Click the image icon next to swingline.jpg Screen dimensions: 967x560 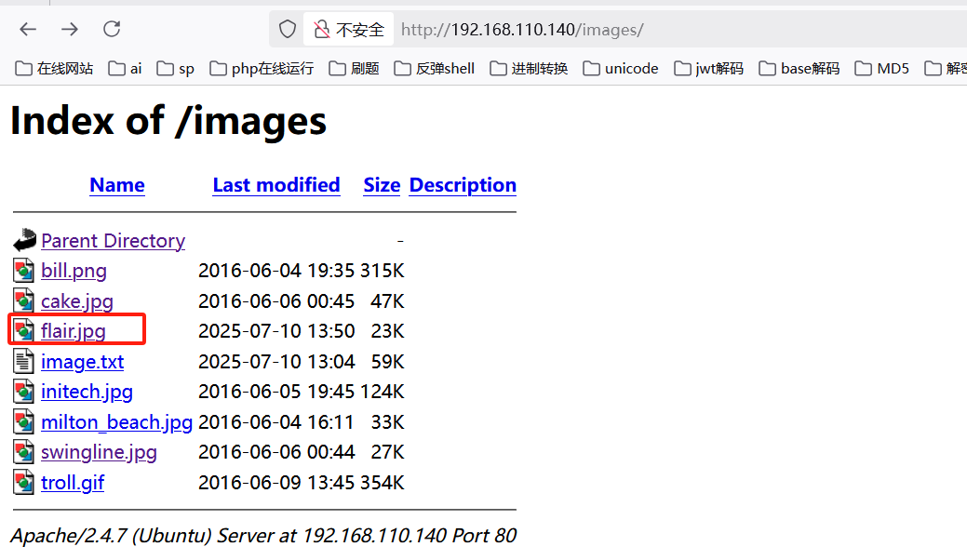[x=23, y=451]
